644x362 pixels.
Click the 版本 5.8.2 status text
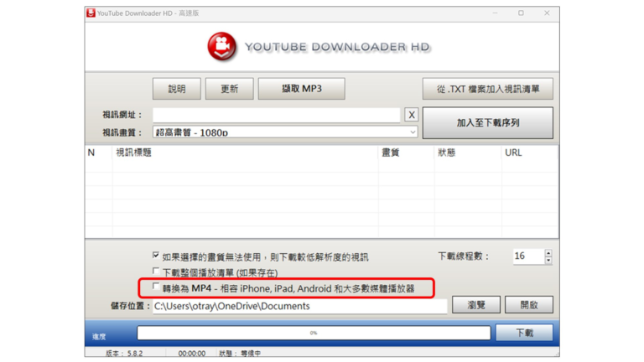[x=124, y=354]
